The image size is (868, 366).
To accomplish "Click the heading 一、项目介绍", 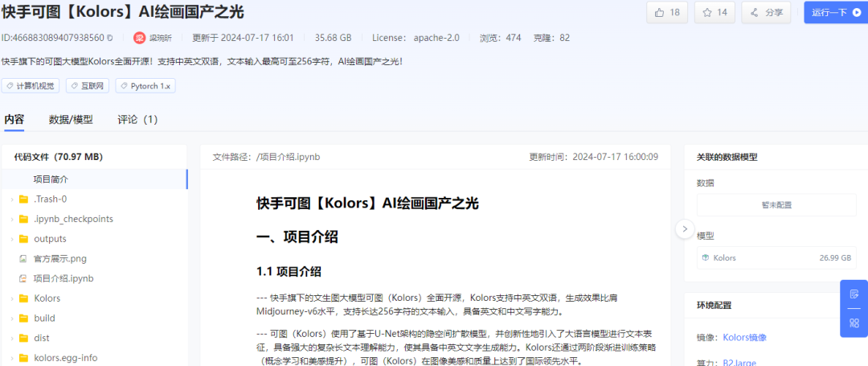I will 297,237.
